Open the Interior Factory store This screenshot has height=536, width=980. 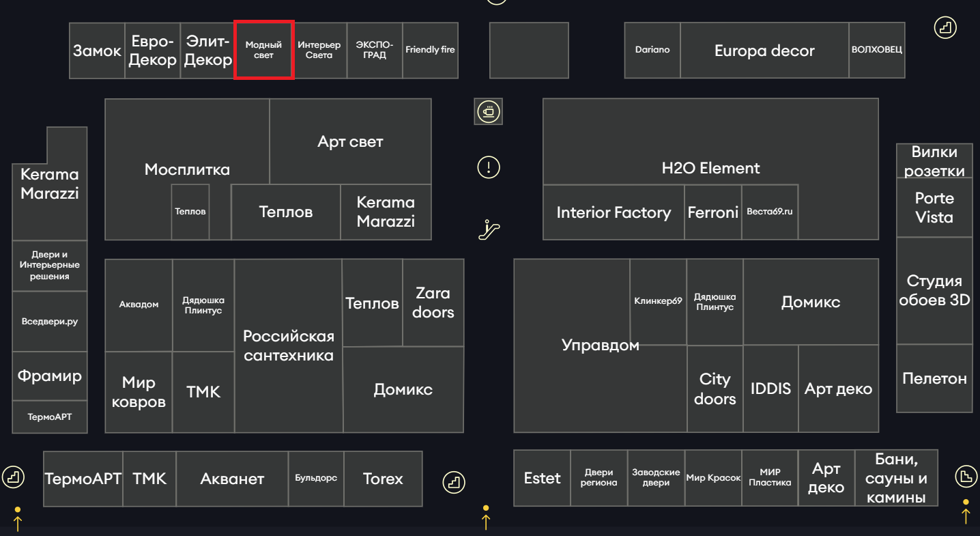(614, 212)
